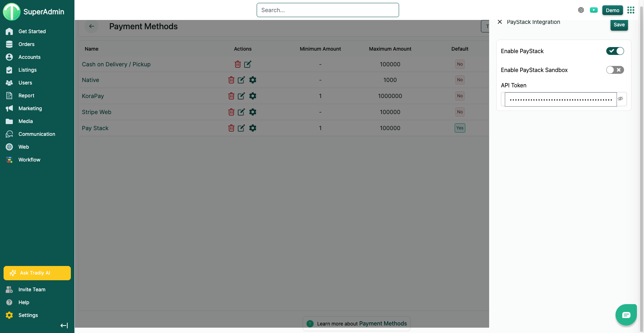Screen dimensions: 644x333
Task: Open the live chat widget
Action: coord(626,315)
